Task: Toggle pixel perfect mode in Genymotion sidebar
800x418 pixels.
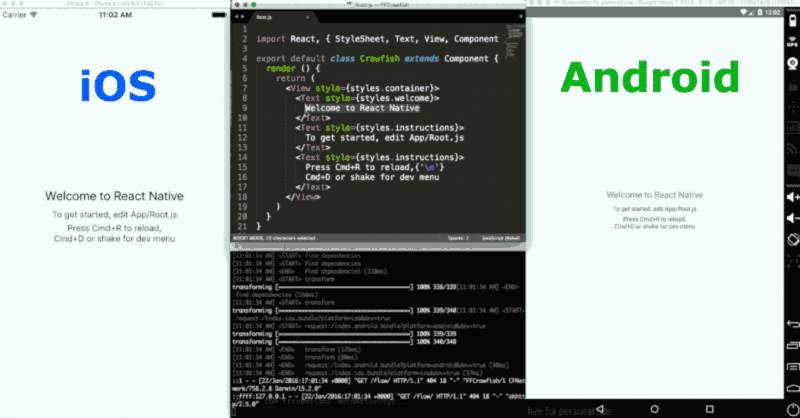Action: point(792,261)
